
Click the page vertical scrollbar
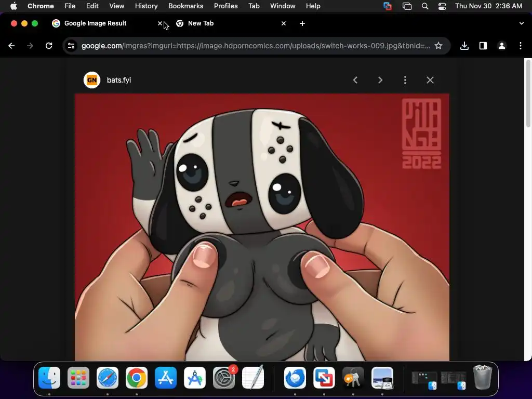coord(528,94)
